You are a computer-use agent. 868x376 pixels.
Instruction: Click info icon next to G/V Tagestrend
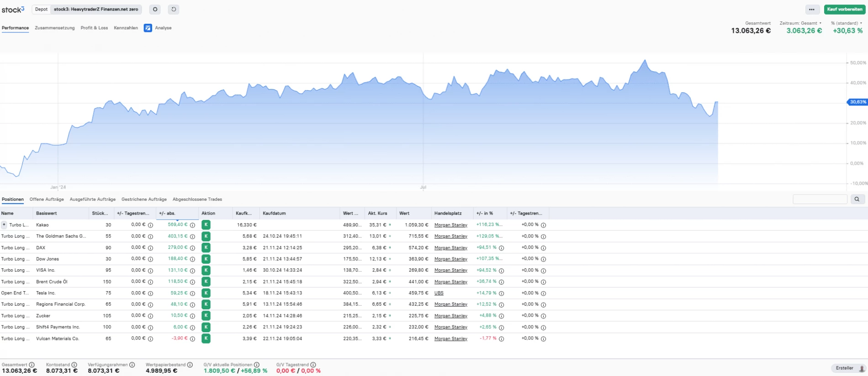(313, 365)
